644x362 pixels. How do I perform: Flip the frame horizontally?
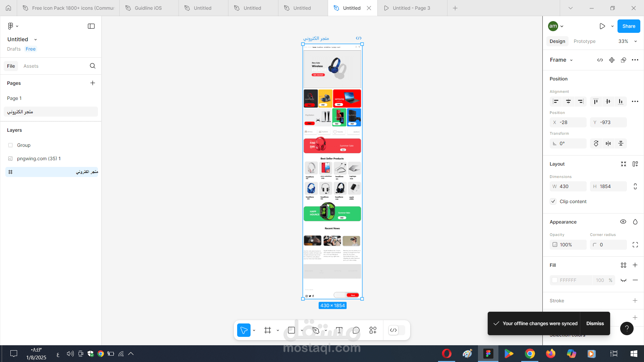[x=608, y=143]
